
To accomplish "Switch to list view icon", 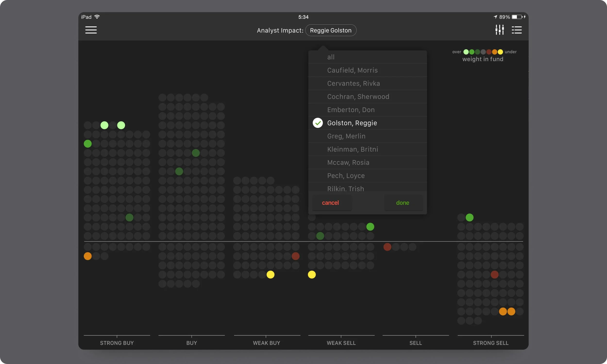I will [x=516, y=30].
